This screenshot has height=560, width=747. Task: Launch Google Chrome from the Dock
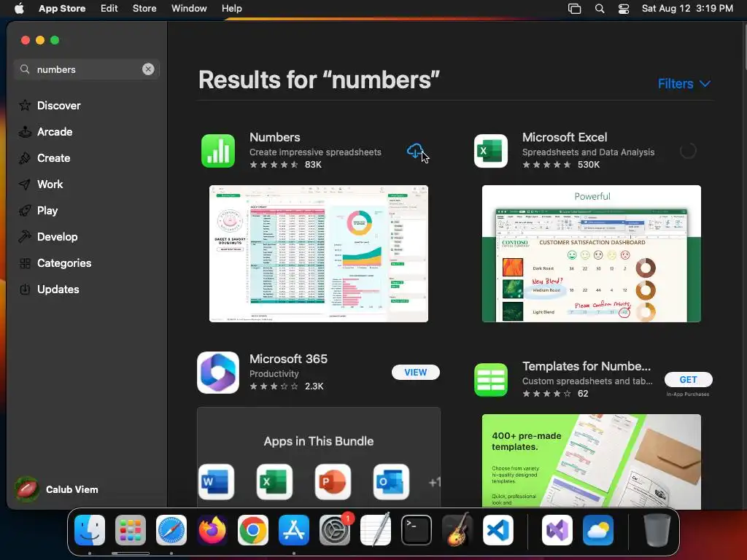[x=253, y=530]
